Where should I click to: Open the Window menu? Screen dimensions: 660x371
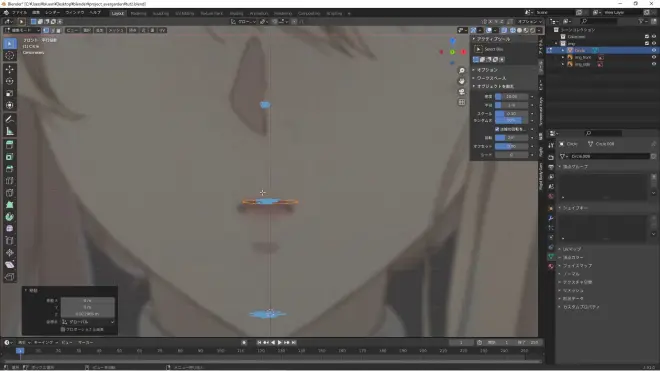[x=75, y=13]
